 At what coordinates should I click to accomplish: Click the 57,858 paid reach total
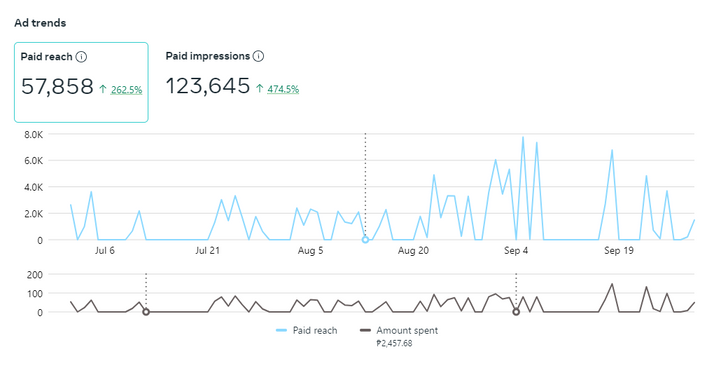[57, 87]
